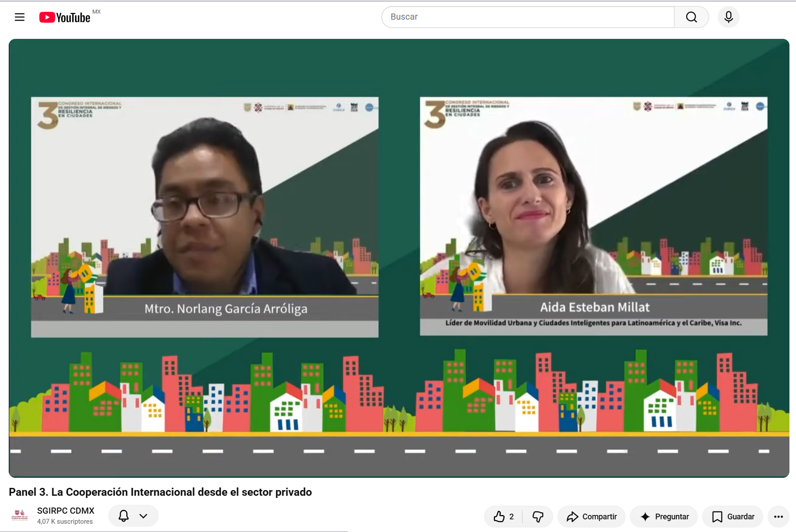Share the video via Compartir
The height and width of the screenshot is (532, 796).
tap(592, 517)
